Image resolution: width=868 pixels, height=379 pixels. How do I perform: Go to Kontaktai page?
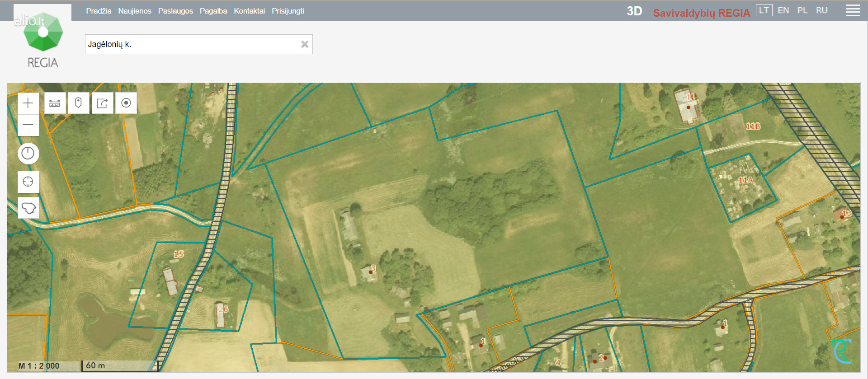tap(249, 11)
